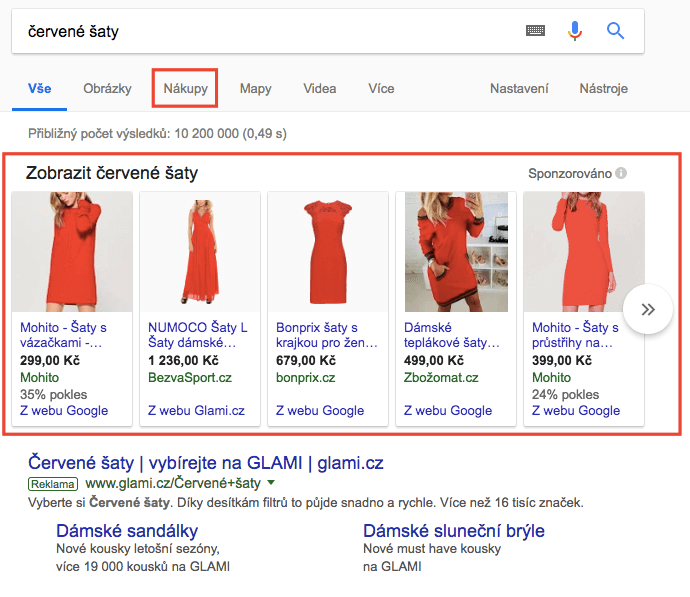Show more products with double-arrow button
This screenshot has height=597, width=690.
click(x=647, y=309)
